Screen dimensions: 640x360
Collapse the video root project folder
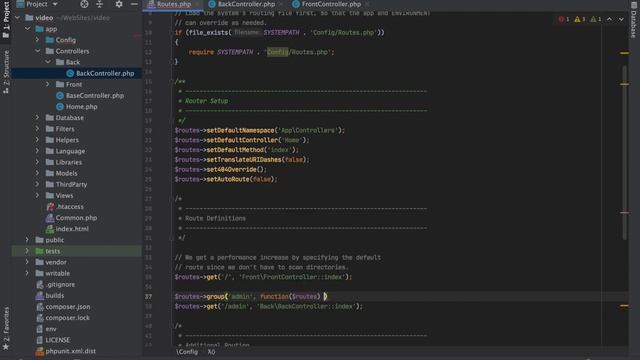(18, 18)
